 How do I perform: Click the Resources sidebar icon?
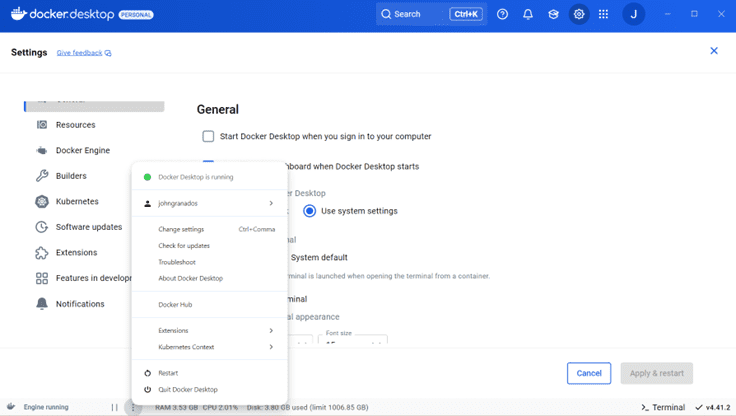[x=42, y=124]
